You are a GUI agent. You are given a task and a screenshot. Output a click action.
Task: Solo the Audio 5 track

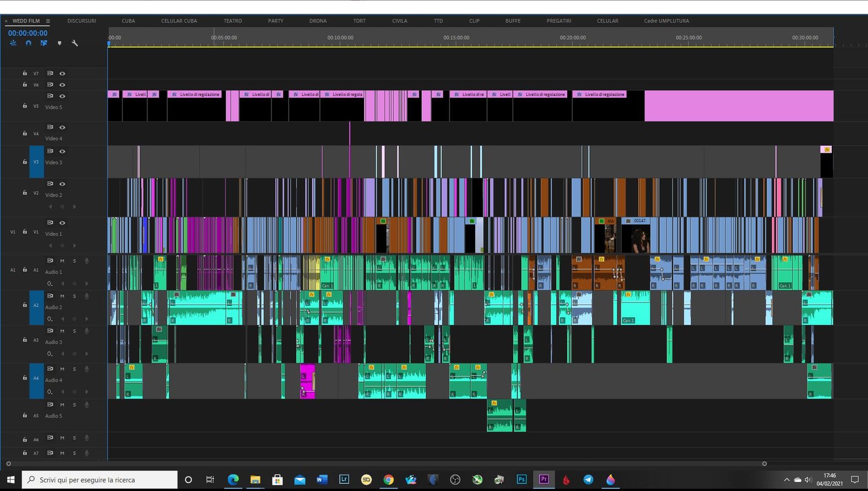tap(75, 405)
